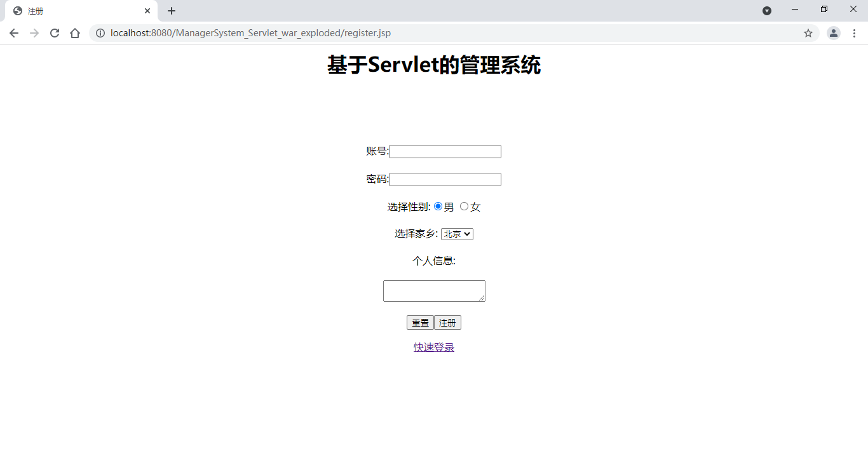This screenshot has height=460, width=868.
Task: Close the 注册 tab
Action: (x=147, y=11)
